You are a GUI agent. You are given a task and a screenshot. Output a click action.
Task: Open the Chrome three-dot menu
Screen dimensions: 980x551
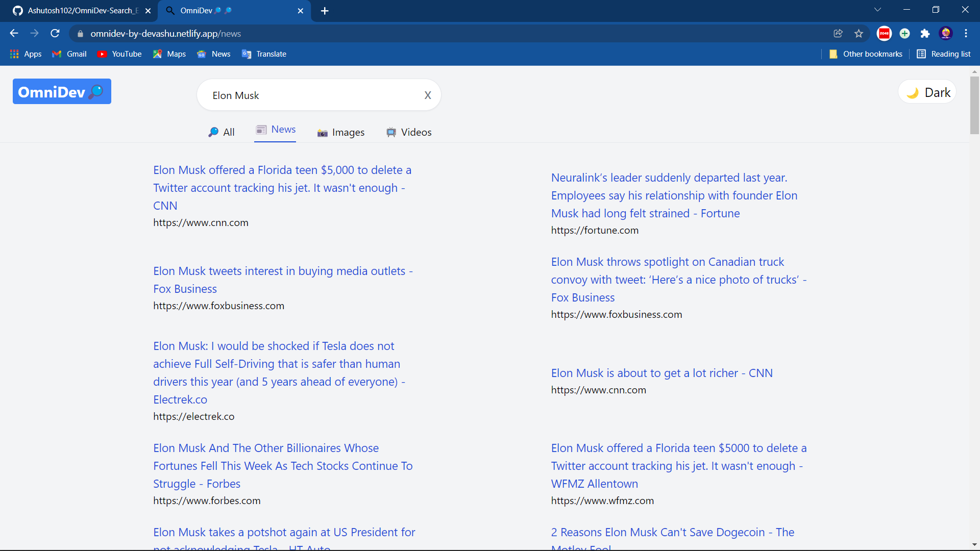tap(966, 33)
